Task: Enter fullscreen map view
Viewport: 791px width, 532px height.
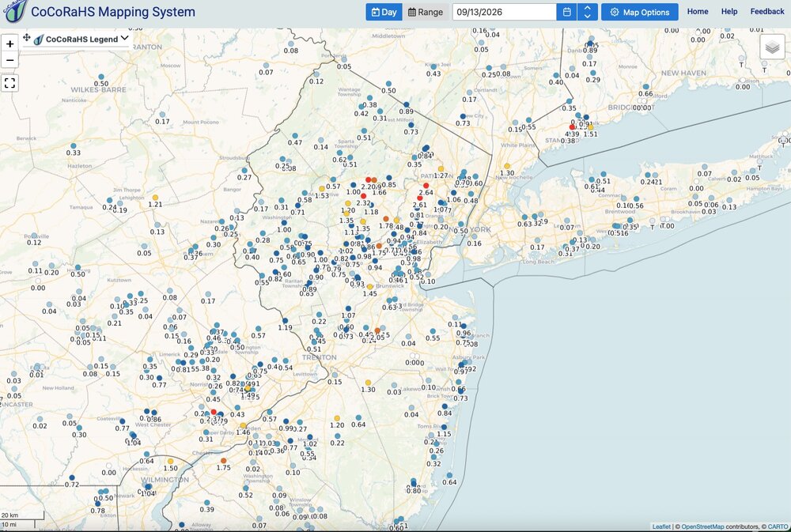Action: (x=9, y=83)
